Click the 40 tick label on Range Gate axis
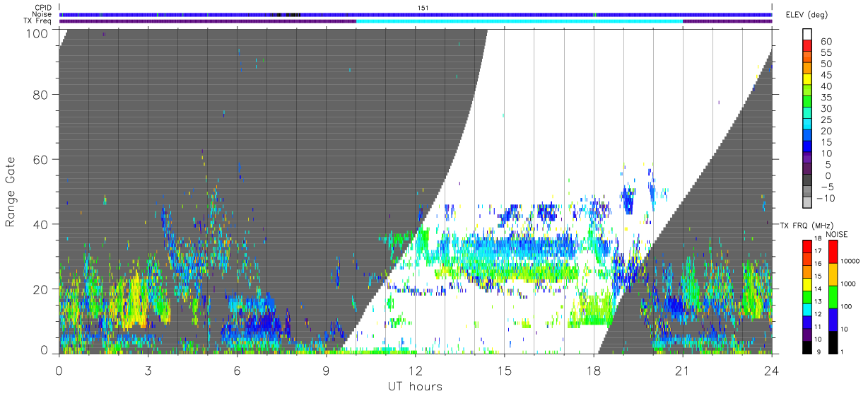This screenshot has width=868, height=401. click(41, 224)
